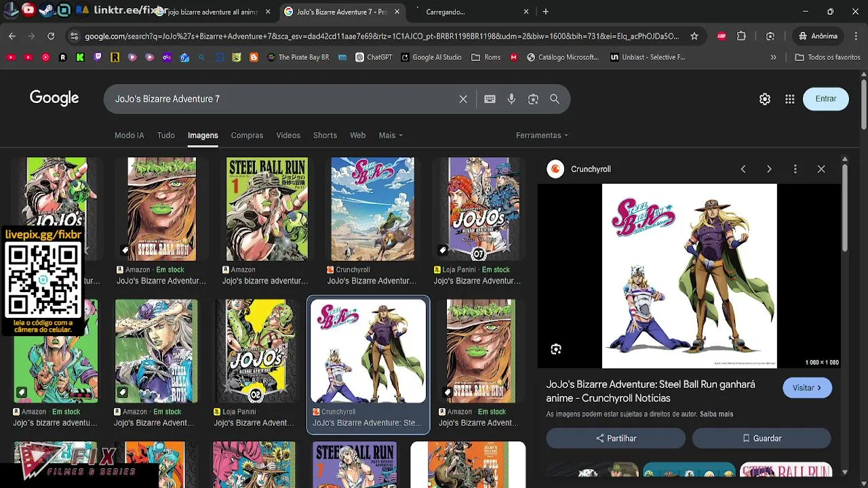Switch to Compras results tab

(247, 136)
